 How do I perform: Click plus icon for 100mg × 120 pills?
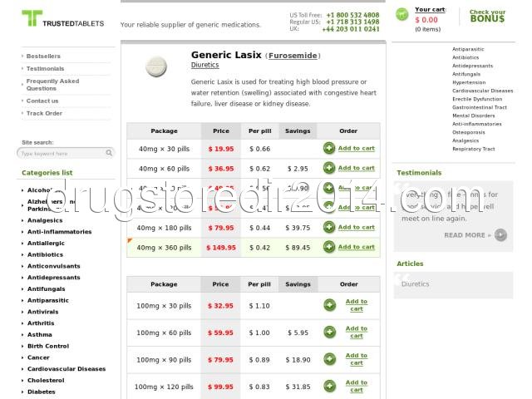coord(329,386)
